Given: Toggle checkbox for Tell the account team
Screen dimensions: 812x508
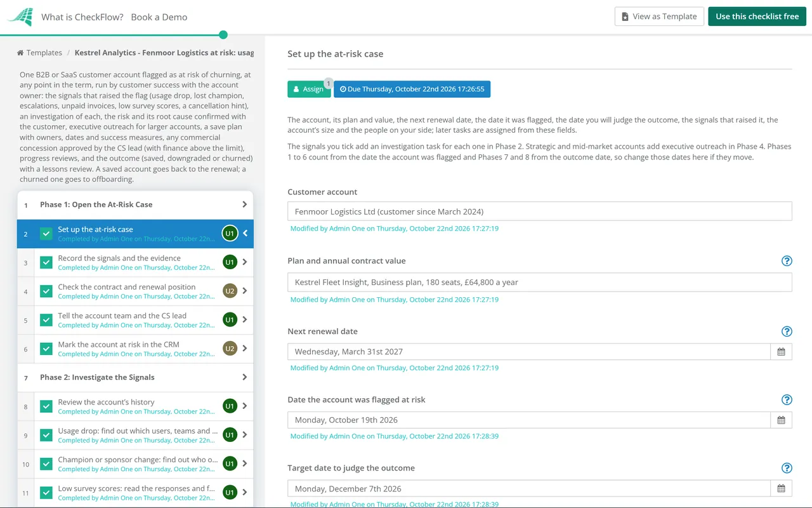Looking at the screenshot, I should pyautogui.click(x=46, y=320).
